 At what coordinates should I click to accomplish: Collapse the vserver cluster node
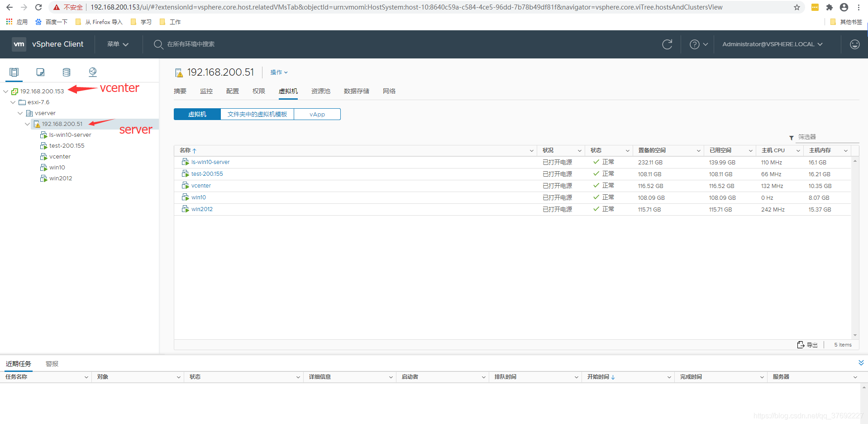20,113
